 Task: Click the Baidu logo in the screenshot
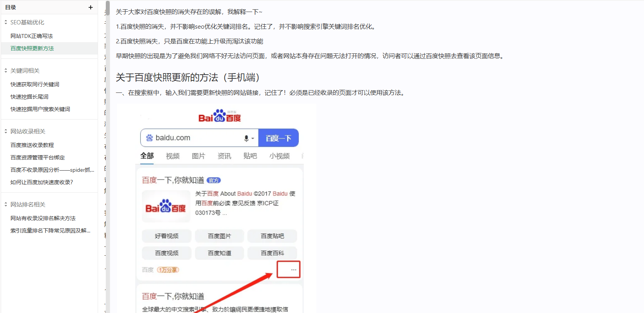pos(220,116)
